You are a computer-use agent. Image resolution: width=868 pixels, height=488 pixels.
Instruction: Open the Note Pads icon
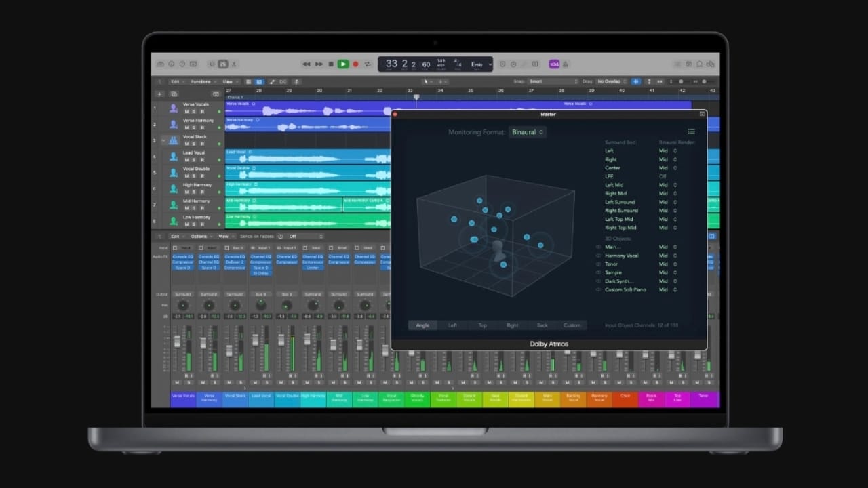(689, 64)
